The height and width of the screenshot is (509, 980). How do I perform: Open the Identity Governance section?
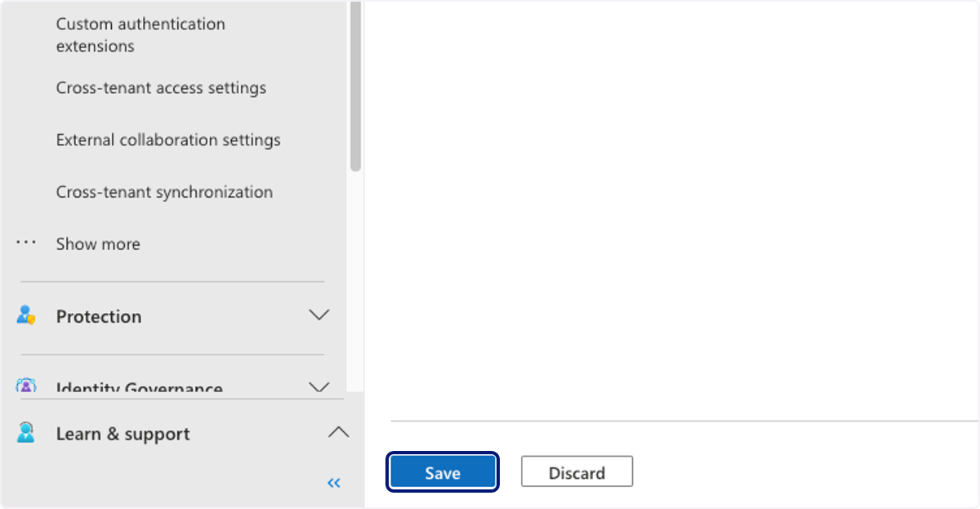140,387
